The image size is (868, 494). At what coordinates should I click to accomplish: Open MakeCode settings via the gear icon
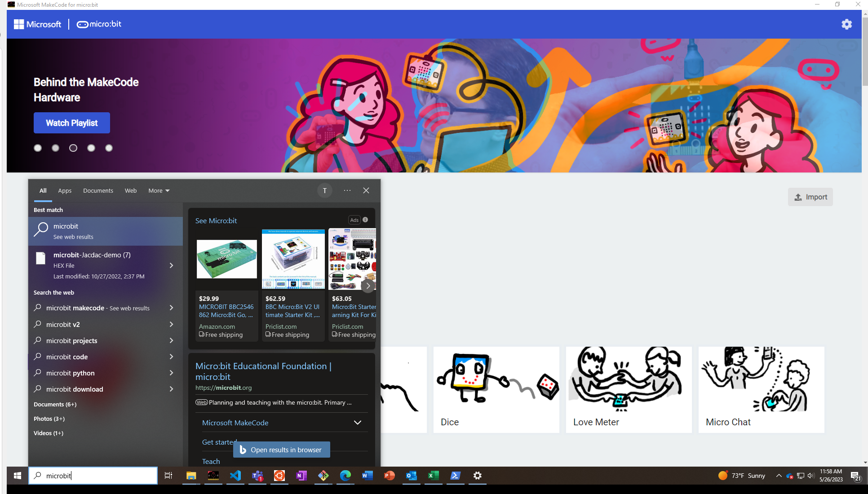[x=846, y=24]
